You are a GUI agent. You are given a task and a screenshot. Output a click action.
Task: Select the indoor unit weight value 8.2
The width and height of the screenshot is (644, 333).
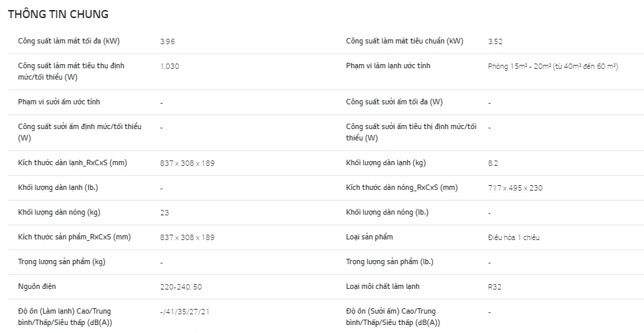pyautogui.click(x=493, y=163)
